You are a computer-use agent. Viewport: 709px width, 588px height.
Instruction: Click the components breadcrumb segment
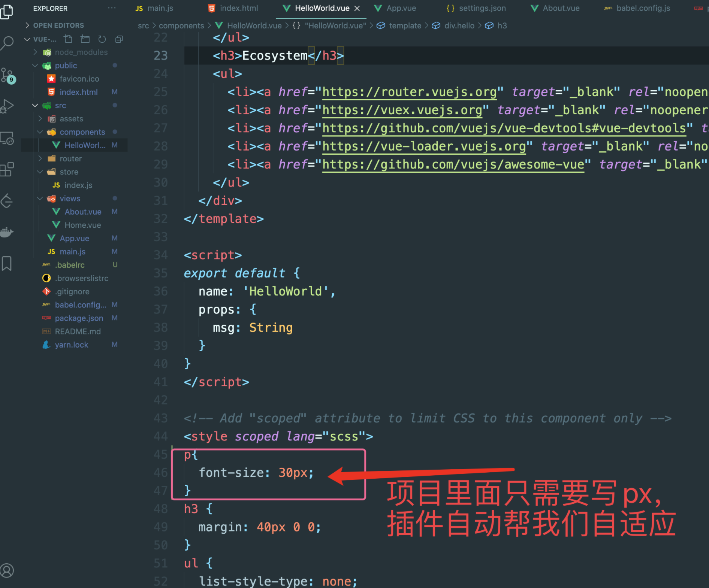(181, 25)
